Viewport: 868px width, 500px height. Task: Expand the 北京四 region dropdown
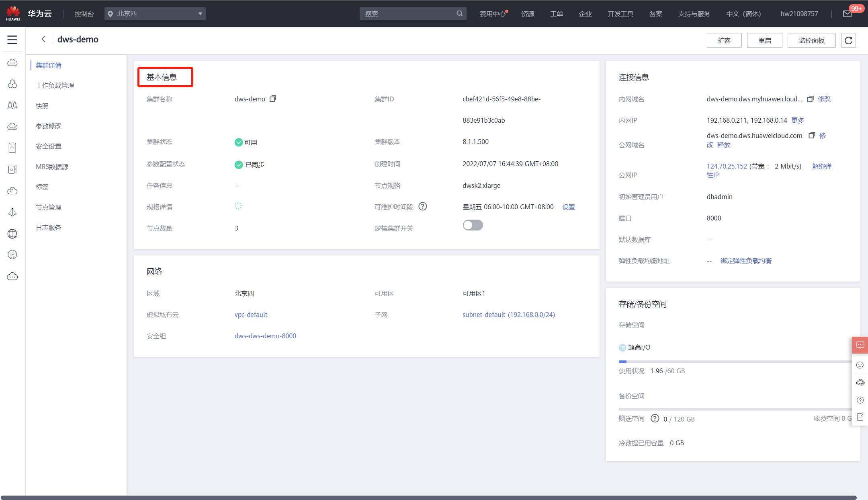click(x=155, y=14)
